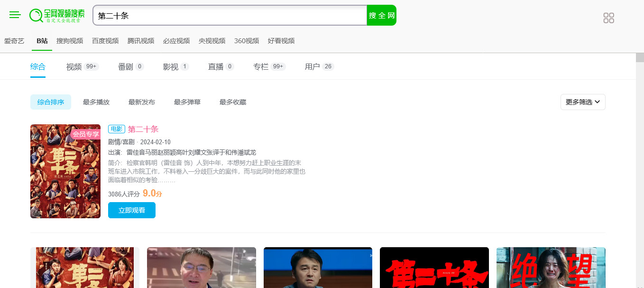
Task: Click the 搜全网 search button
Action: coord(382,15)
